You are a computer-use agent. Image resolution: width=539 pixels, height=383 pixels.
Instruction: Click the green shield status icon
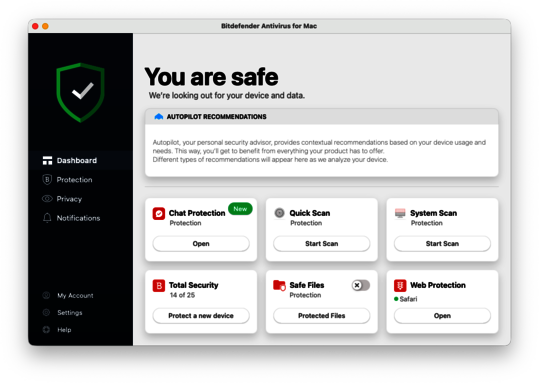(80, 92)
